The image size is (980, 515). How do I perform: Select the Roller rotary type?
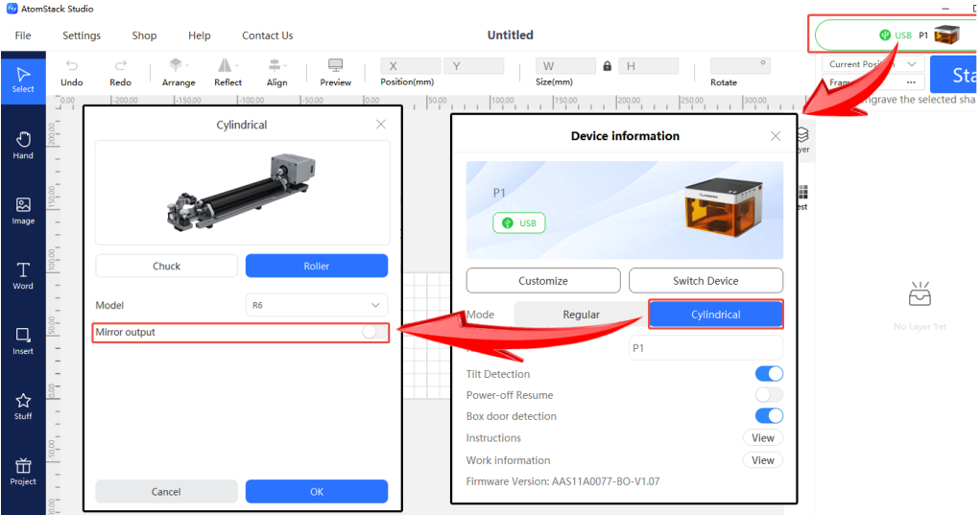(316, 266)
